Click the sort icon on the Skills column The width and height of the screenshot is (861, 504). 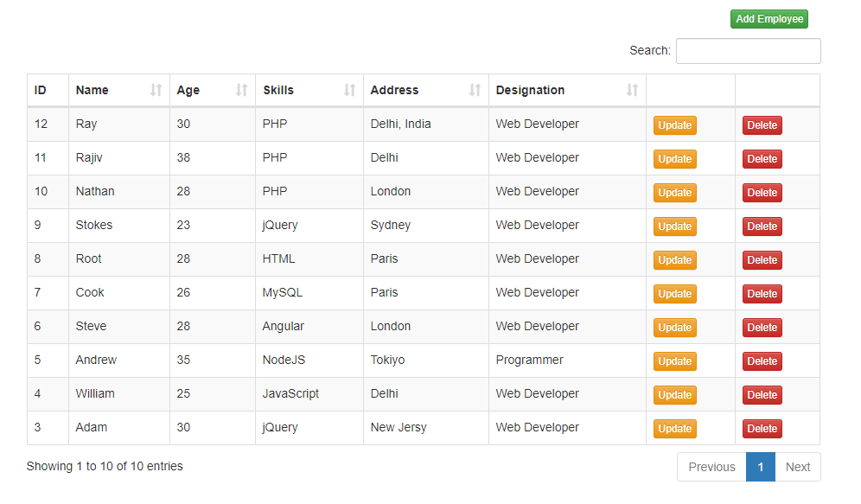pyautogui.click(x=349, y=90)
